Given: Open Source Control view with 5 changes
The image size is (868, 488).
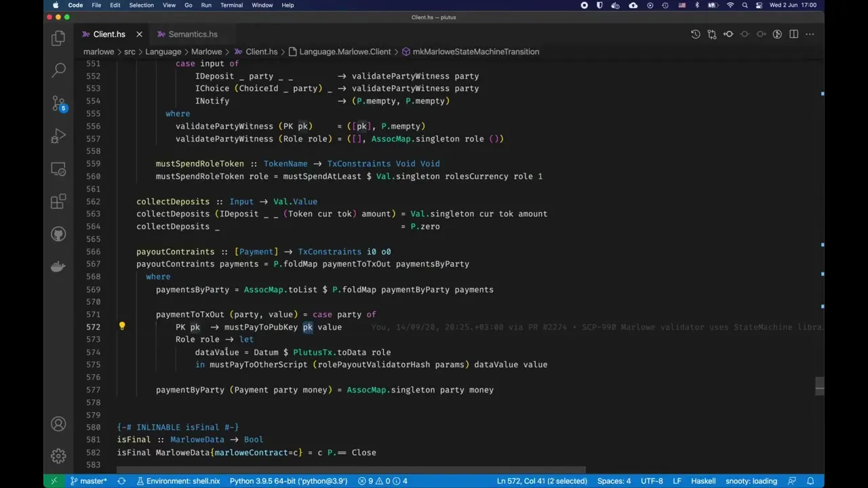Looking at the screenshot, I should pos(58,103).
